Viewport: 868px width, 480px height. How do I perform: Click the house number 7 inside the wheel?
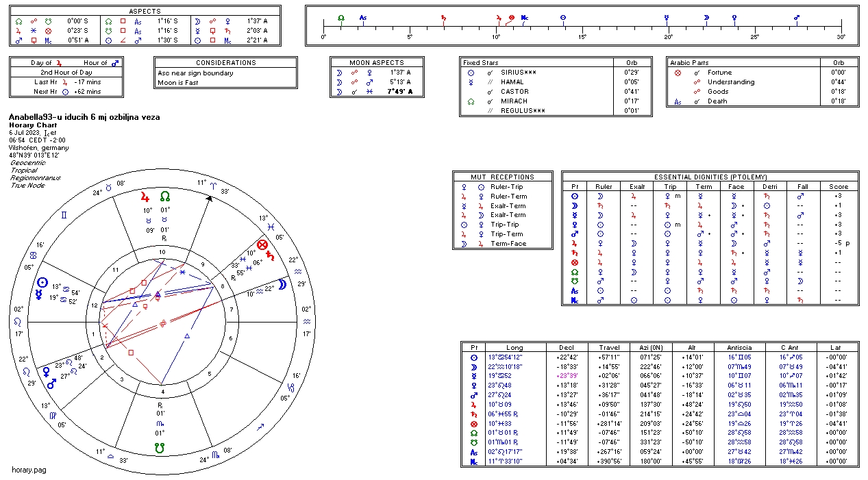[x=231, y=310]
